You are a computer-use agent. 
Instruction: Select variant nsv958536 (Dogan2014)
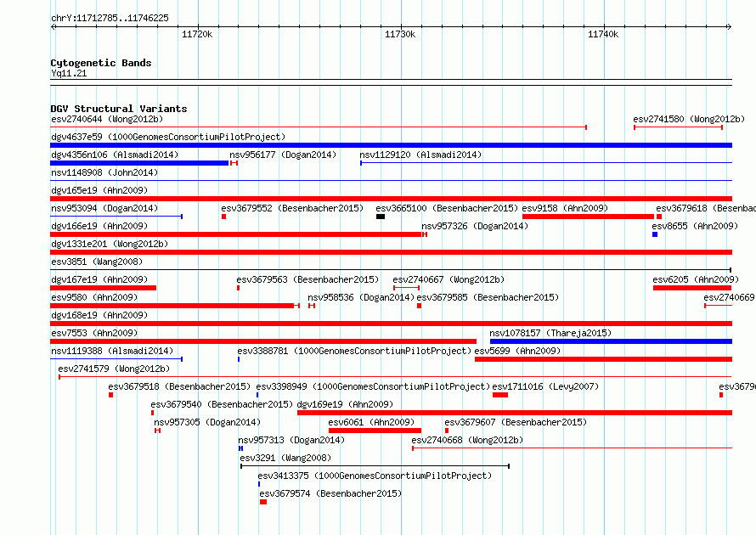pyautogui.click(x=361, y=297)
